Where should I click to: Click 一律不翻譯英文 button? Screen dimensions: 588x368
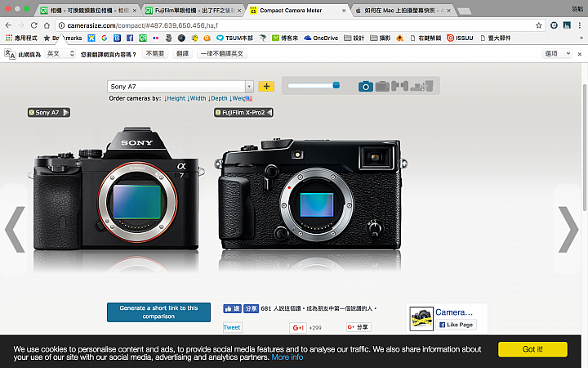[222, 54]
